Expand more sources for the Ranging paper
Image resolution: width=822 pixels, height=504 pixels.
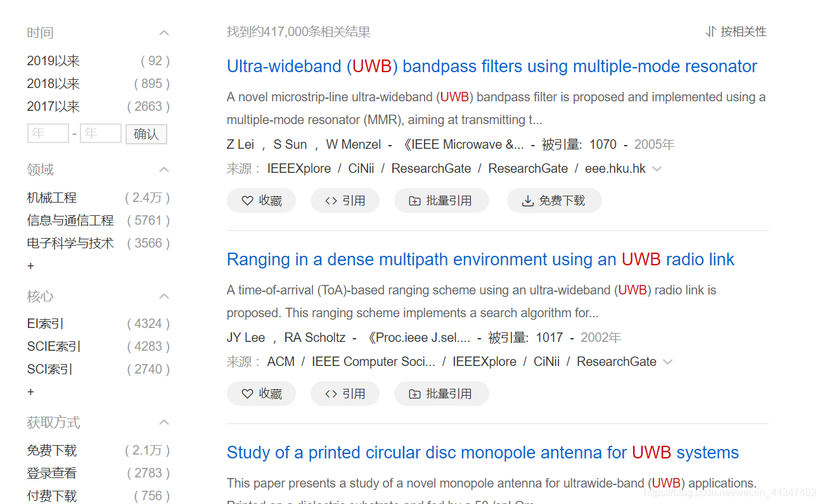click(667, 362)
